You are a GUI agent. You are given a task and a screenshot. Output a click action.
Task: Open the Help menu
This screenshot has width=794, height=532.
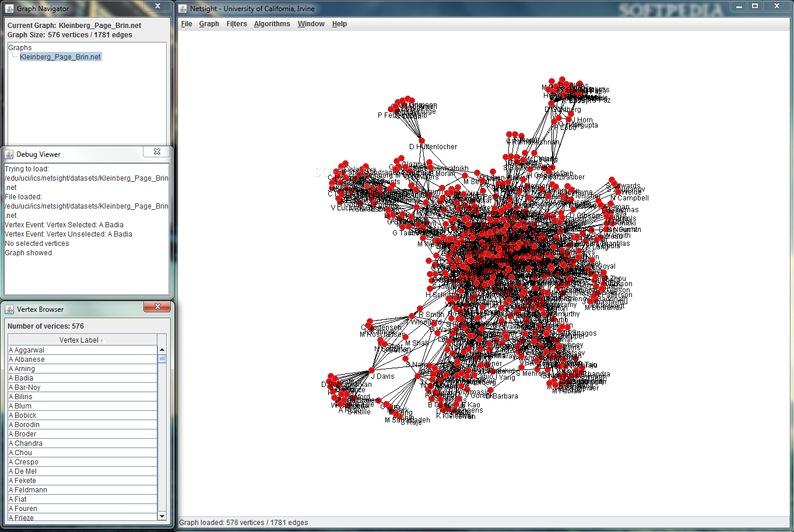pos(339,24)
